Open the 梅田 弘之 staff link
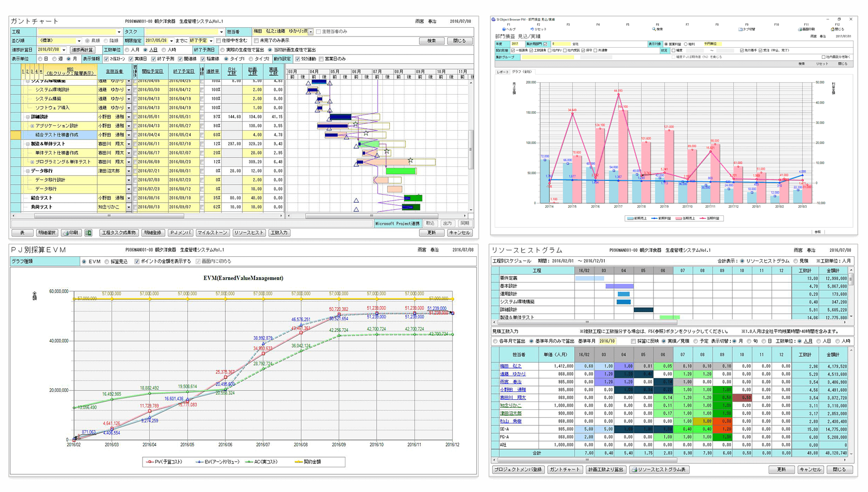The height and width of the screenshot is (492, 868). (x=510, y=366)
